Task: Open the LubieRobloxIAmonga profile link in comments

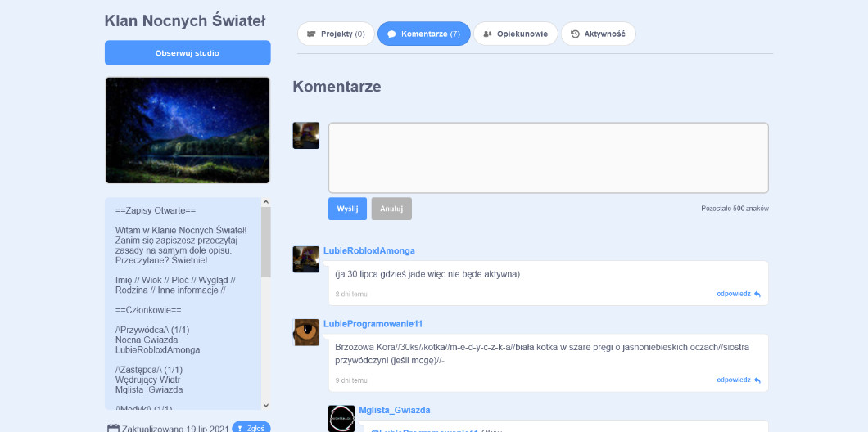Action: [x=369, y=250]
